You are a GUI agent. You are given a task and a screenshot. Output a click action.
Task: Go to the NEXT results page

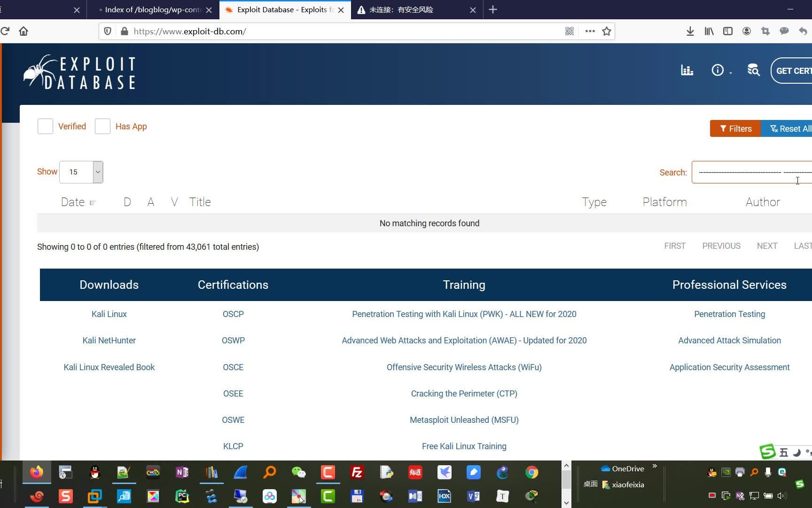(x=767, y=246)
